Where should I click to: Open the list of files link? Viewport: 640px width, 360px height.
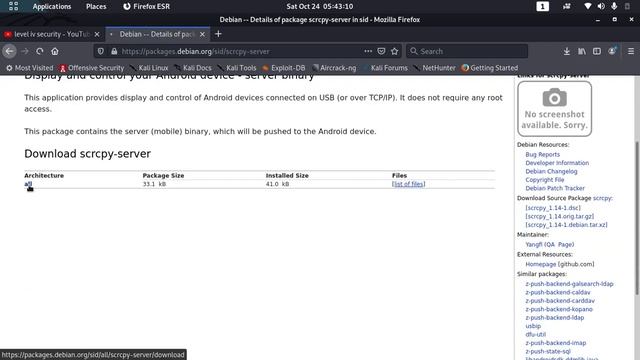coord(409,184)
